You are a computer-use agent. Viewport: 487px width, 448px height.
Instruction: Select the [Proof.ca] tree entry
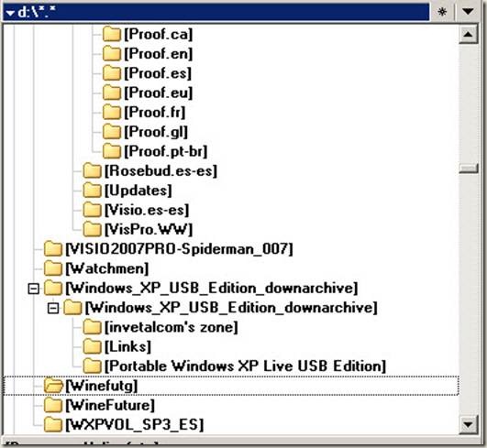(x=159, y=34)
